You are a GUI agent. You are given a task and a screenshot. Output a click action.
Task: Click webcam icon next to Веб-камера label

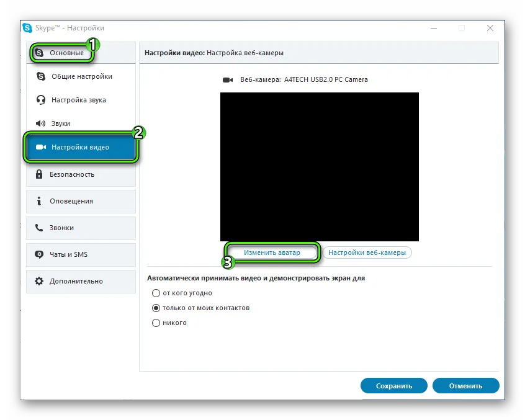point(228,80)
